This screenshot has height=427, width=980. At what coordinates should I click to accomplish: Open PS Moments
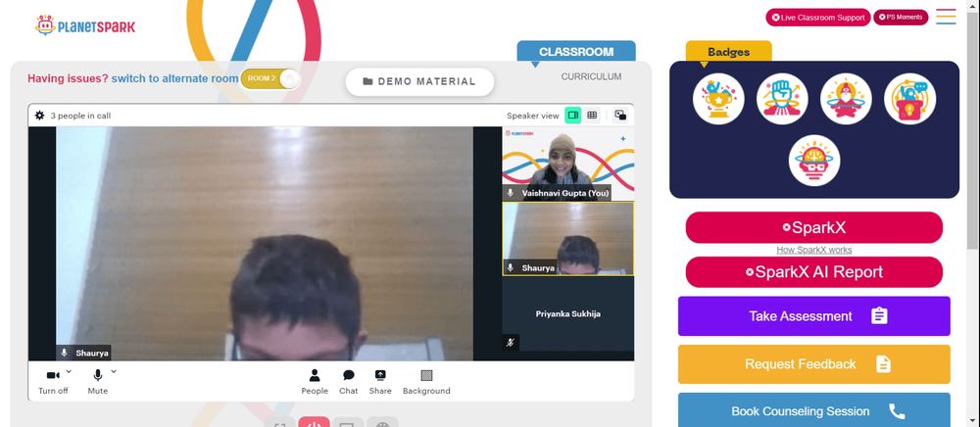[x=901, y=18]
